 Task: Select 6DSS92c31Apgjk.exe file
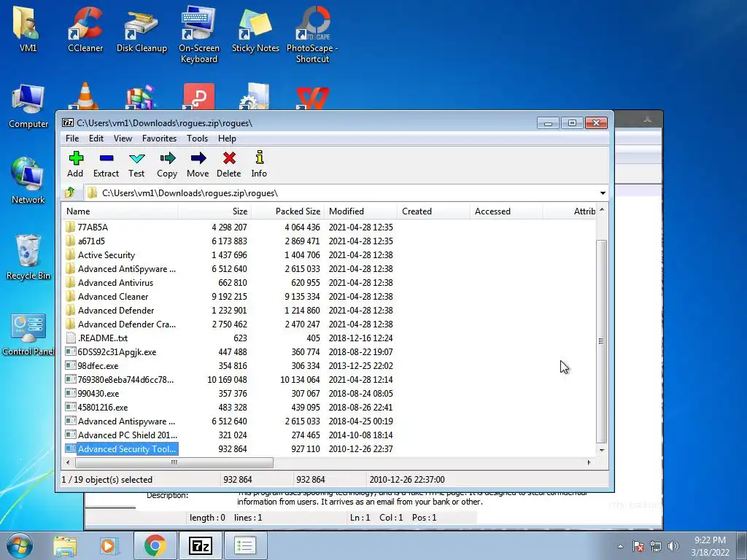point(117,352)
